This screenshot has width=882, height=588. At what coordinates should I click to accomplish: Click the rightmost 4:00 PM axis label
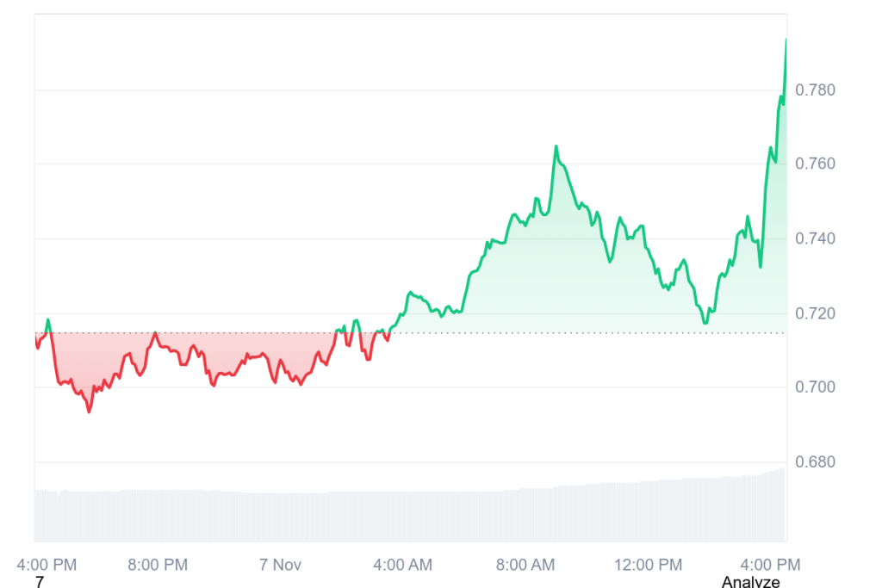point(772,565)
